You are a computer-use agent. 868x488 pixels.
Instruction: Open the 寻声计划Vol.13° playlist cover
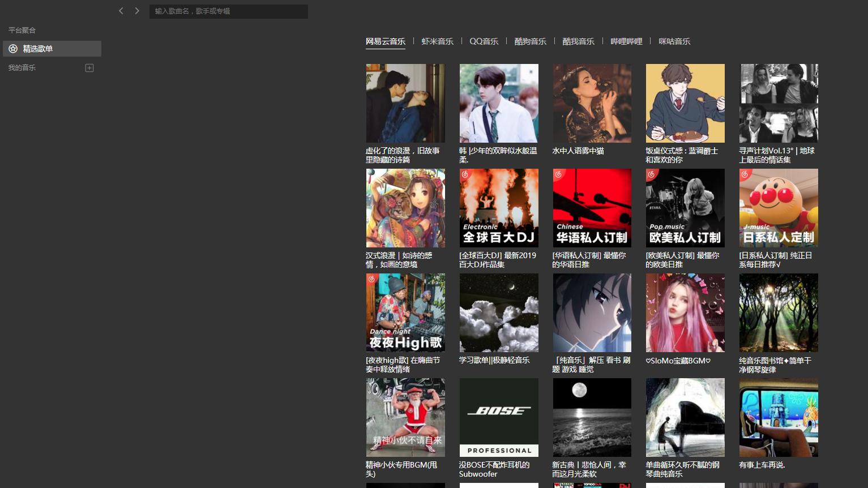pos(779,103)
